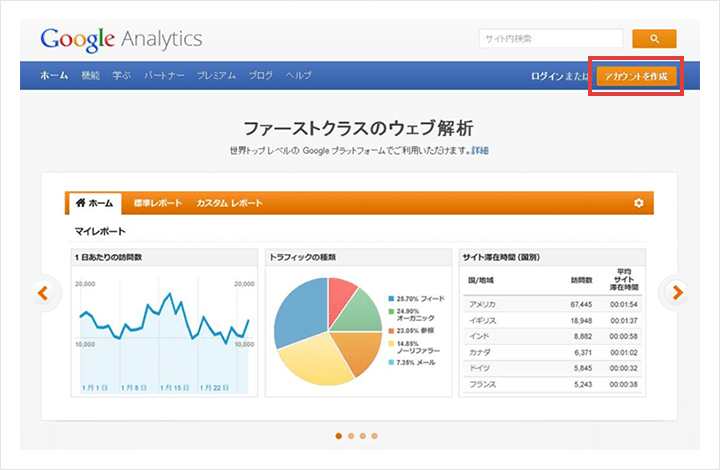Select the second carousel dot

pos(351,436)
